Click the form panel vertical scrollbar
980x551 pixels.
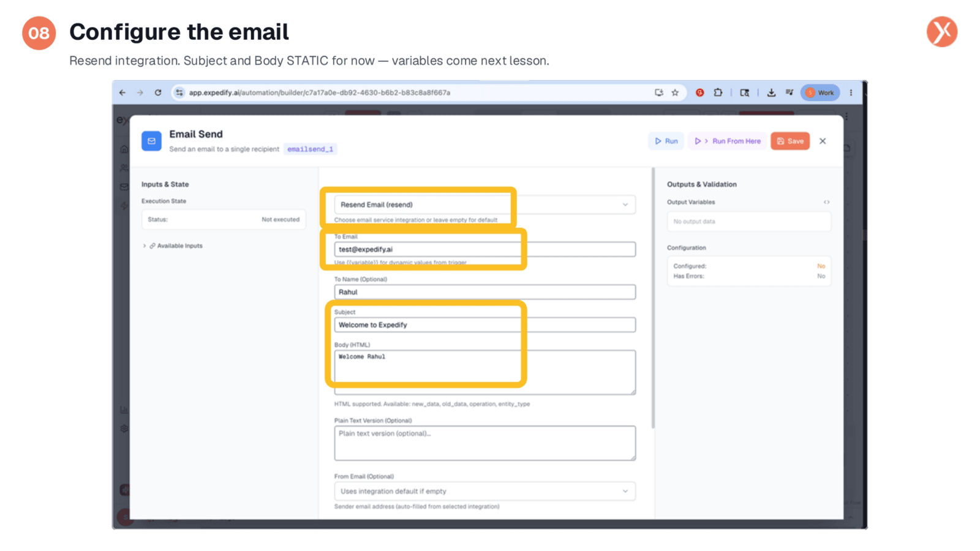click(653, 298)
